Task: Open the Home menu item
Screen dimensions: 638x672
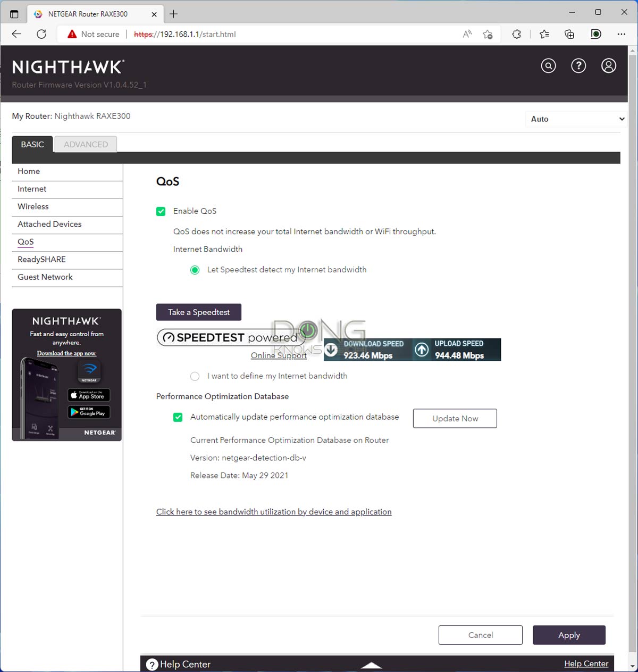Action: (x=67, y=171)
